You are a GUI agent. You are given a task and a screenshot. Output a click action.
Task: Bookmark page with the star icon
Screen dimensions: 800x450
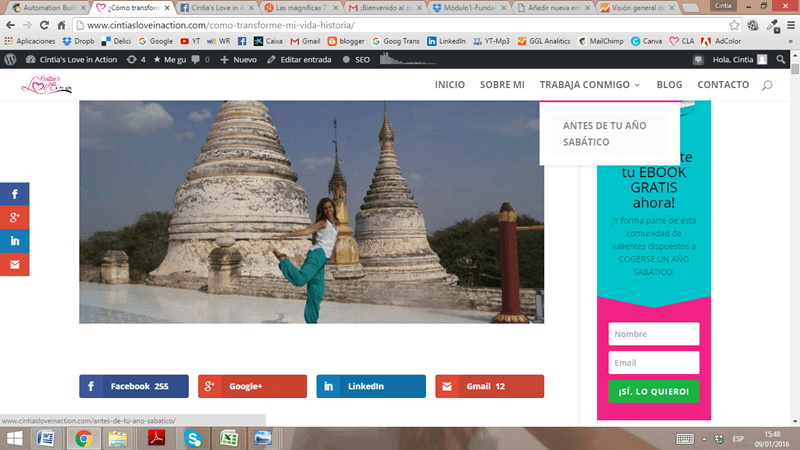(x=735, y=25)
